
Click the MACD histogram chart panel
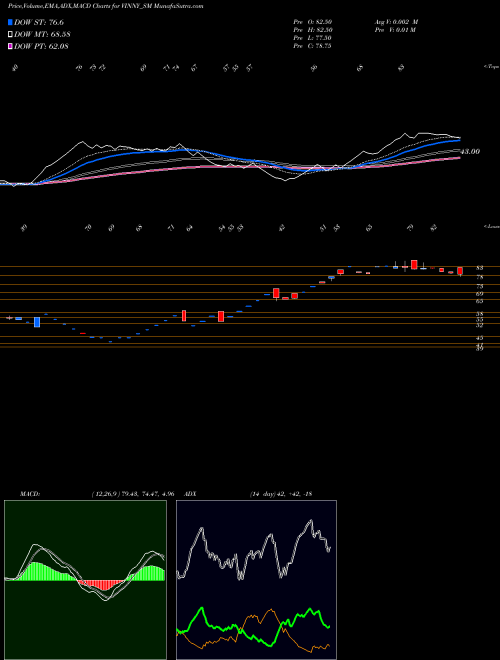(85, 580)
